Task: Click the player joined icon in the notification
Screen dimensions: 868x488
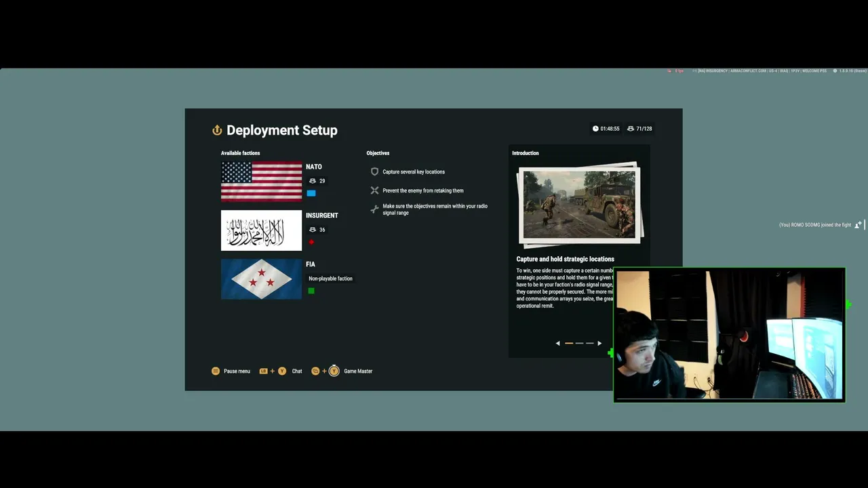Action: (858, 225)
